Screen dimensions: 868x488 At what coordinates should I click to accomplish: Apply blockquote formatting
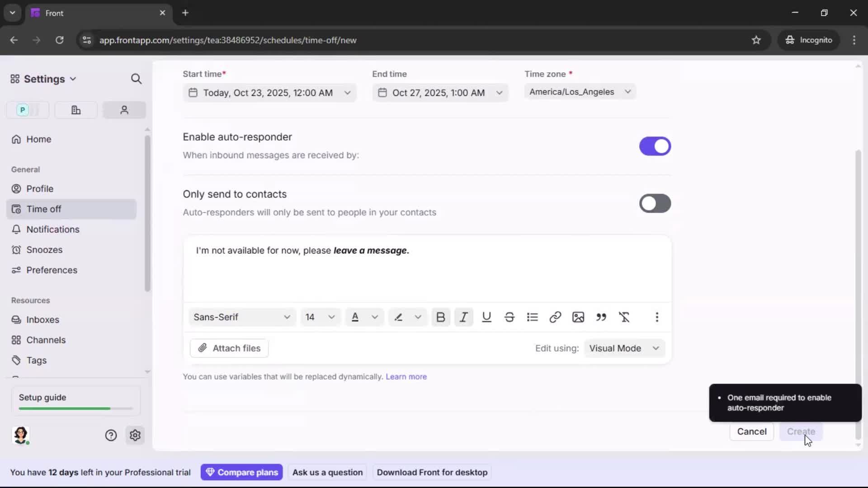pos(601,317)
